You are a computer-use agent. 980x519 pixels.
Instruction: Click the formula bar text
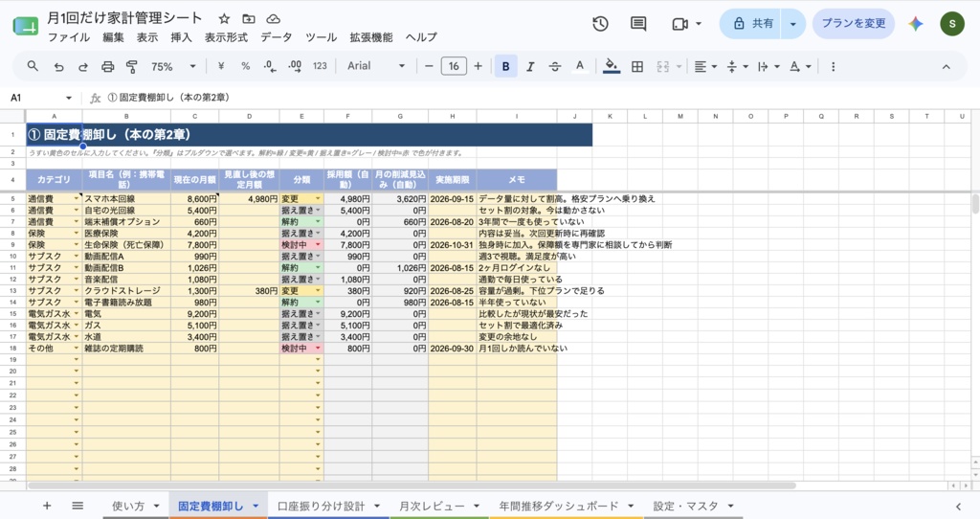168,98
